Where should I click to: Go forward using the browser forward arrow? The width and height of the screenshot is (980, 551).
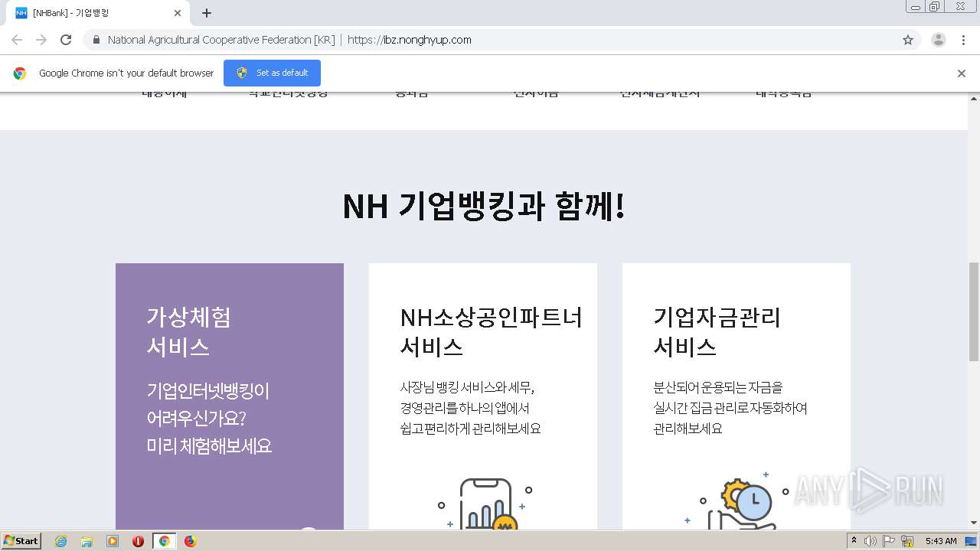coord(41,40)
